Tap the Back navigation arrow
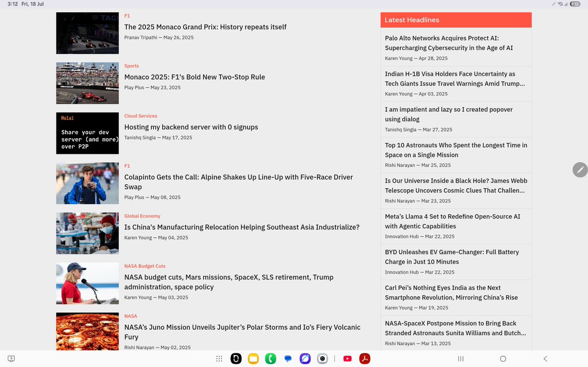 click(545, 359)
